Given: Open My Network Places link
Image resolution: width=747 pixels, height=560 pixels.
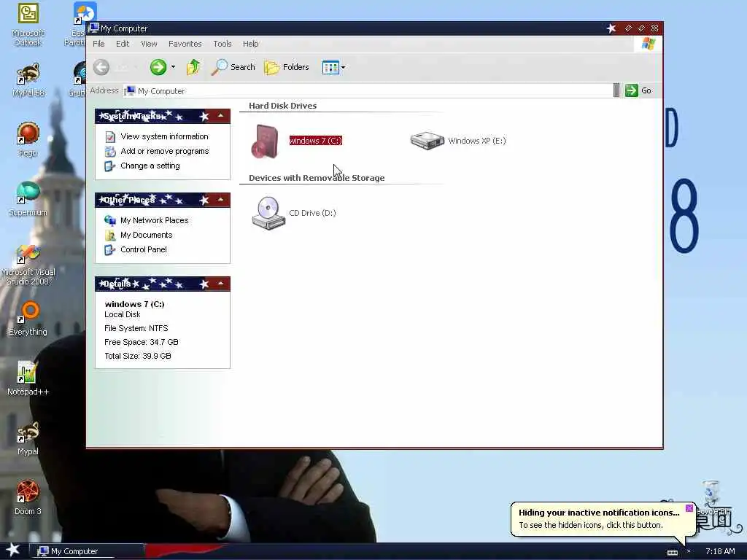Looking at the screenshot, I should [155, 220].
